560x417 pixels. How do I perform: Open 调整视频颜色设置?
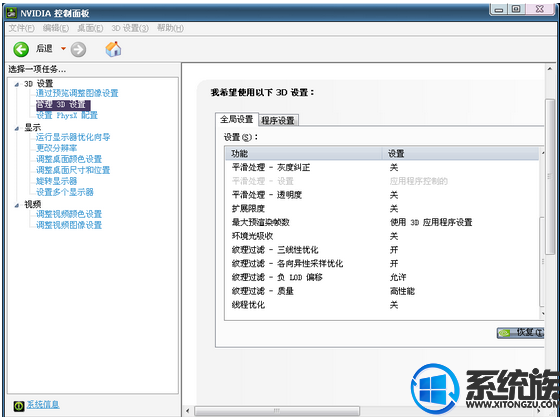pos(69,214)
